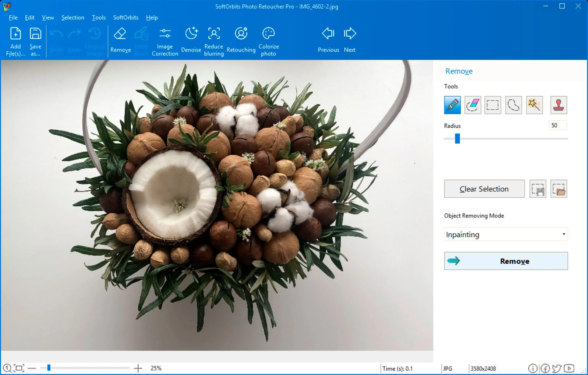The height and width of the screenshot is (375, 588).
Task: Select the Eraser selection tool
Action: [x=473, y=105]
